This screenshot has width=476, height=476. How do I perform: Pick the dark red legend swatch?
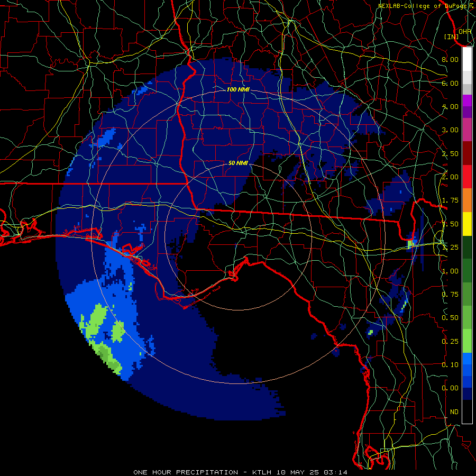click(467, 153)
